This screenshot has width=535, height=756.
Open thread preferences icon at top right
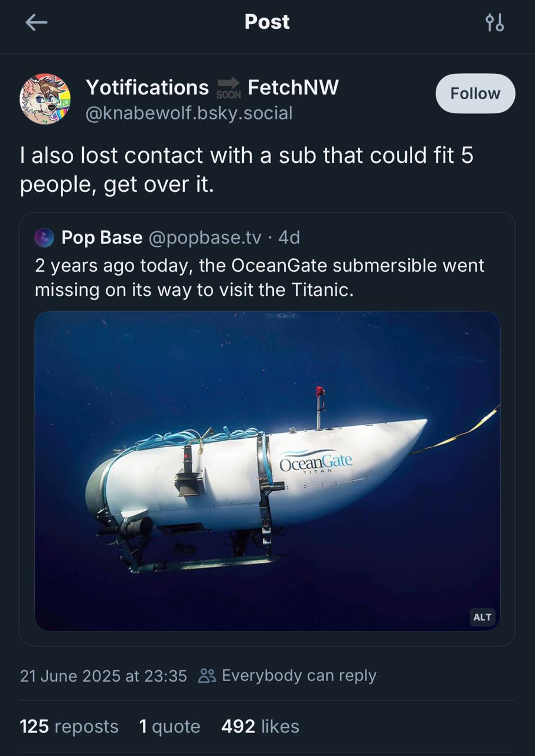pyautogui.click(x=494, y=23)
